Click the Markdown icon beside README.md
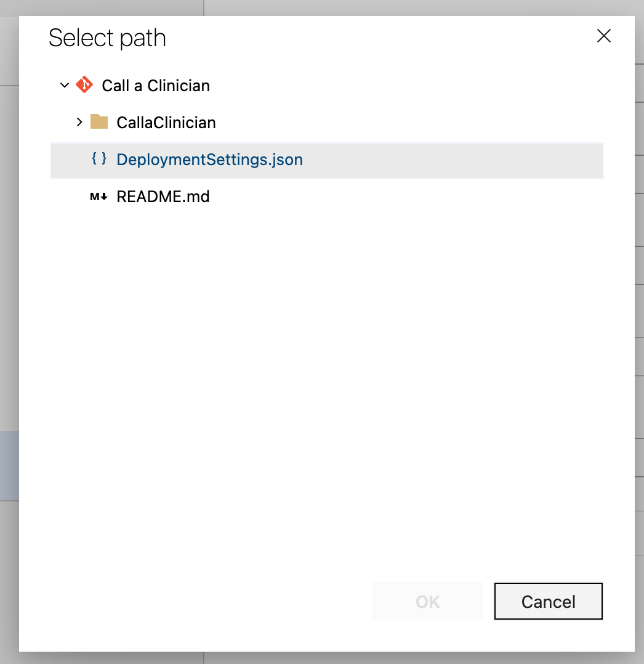Screen dimensions: 644x664 click(x=99, y=196)
